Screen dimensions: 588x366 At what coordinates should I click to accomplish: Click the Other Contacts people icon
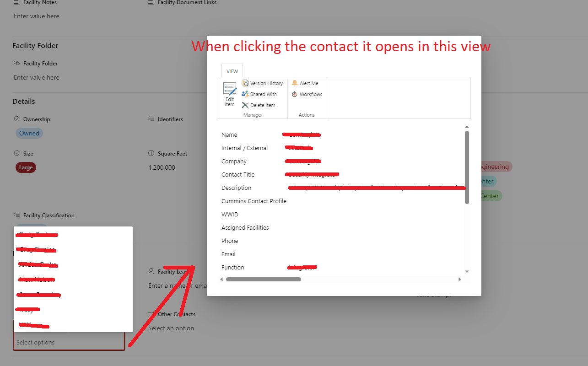click(x=151, y=314)
